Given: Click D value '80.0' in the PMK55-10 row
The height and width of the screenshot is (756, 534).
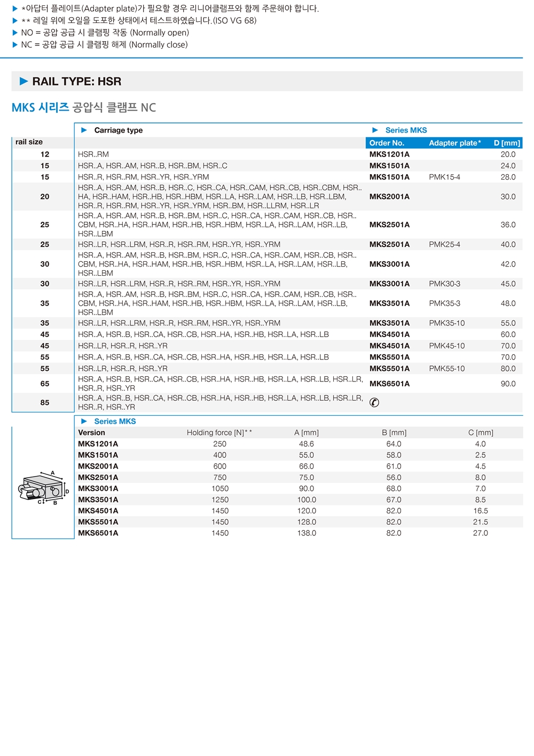Looking at the screenshot, I should [508, 369].
